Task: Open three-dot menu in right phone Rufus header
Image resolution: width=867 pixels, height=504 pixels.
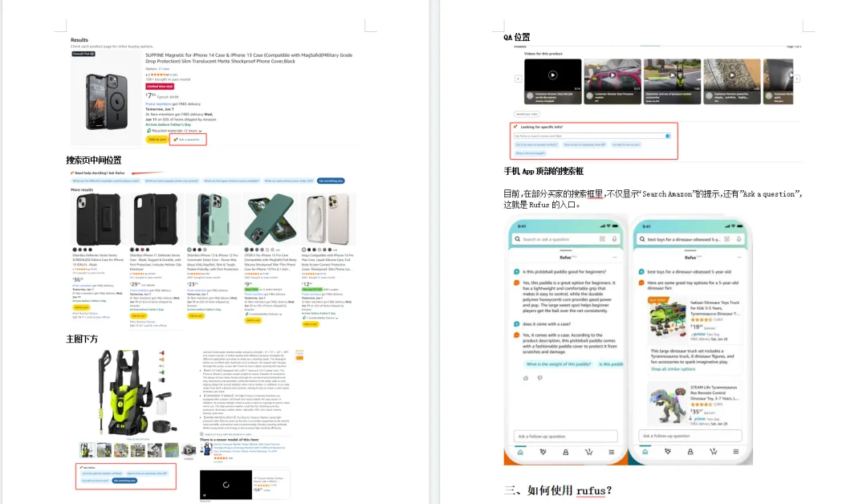Action: pos(739,258)
